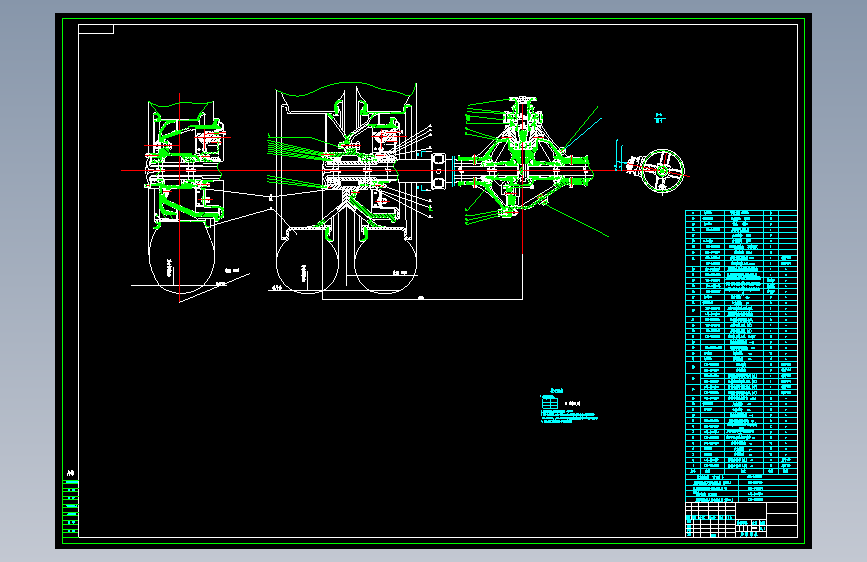The width and height of the screenshot is (867, 562).
Task: Select the small cyan label above steering wheel
Action: point(660,118)
